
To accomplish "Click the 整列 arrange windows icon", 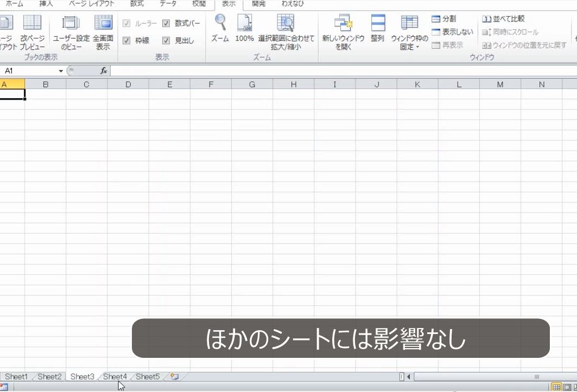I will click(x=378, y=24).
